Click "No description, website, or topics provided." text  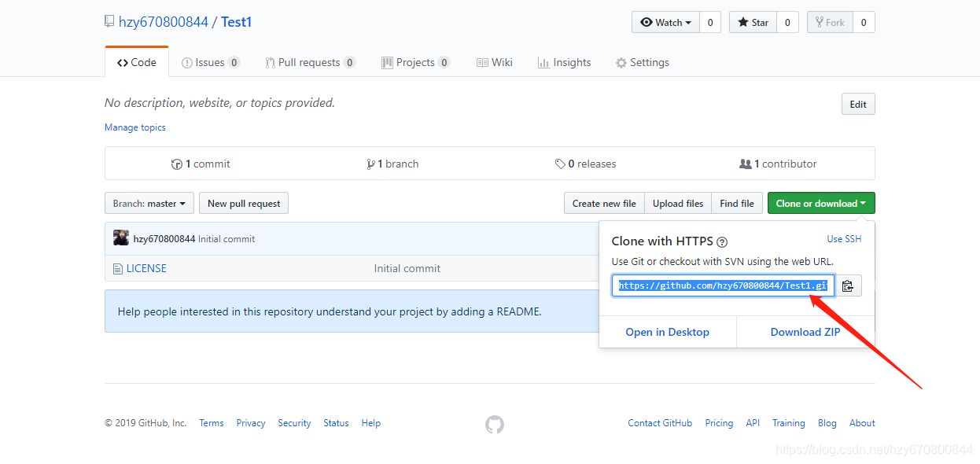pos(219,103)
